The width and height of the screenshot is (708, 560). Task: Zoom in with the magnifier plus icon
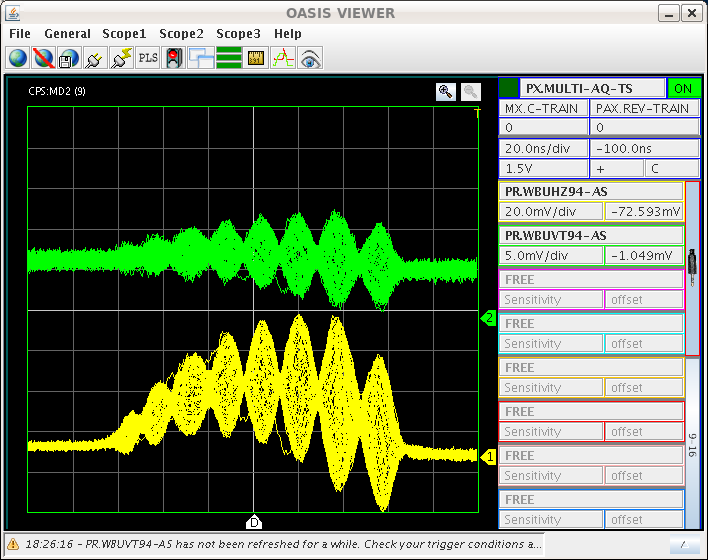click(x=446, y=92)
